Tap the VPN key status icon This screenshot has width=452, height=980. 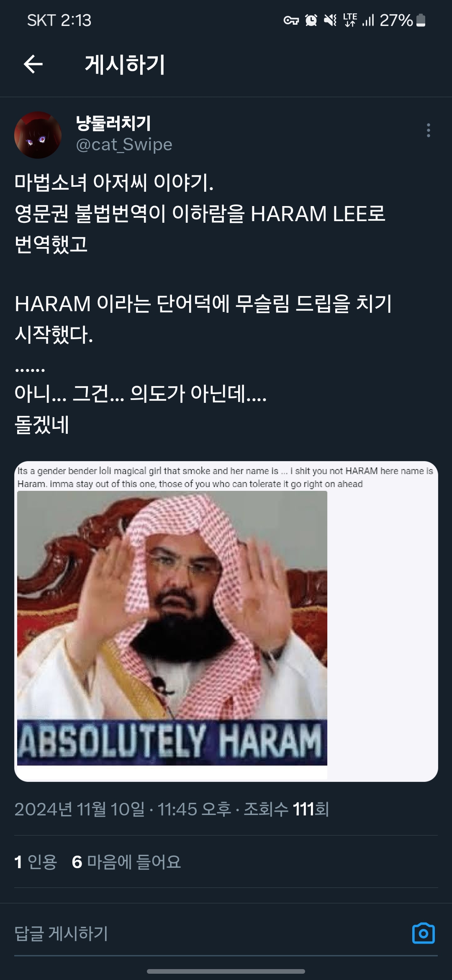[291, 20]
